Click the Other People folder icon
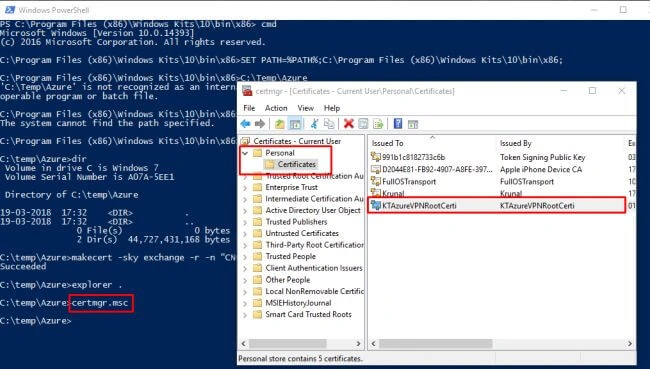This screenshot has width=650, height=369. coord(257,280)
